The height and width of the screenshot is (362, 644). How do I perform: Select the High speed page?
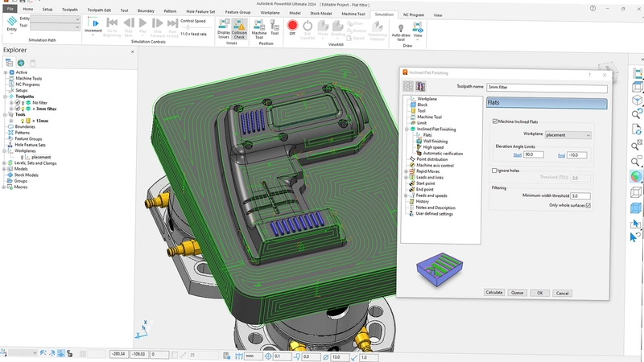433,147
